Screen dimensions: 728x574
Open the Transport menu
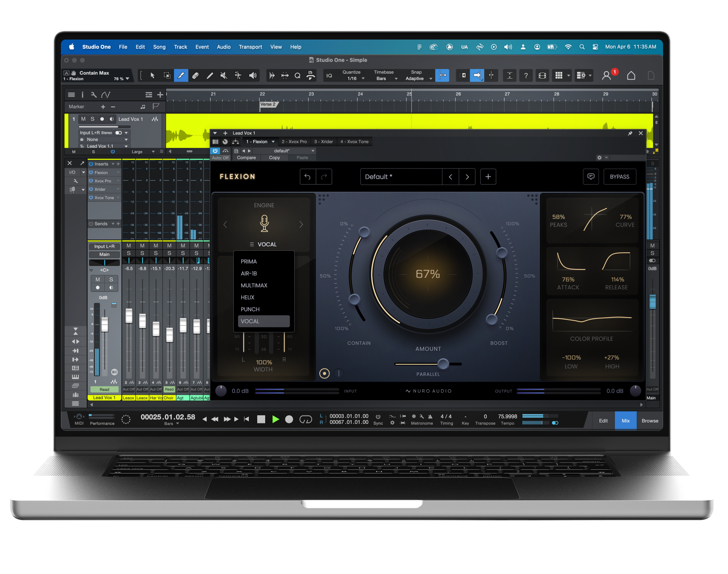click(x=250, y=47)
